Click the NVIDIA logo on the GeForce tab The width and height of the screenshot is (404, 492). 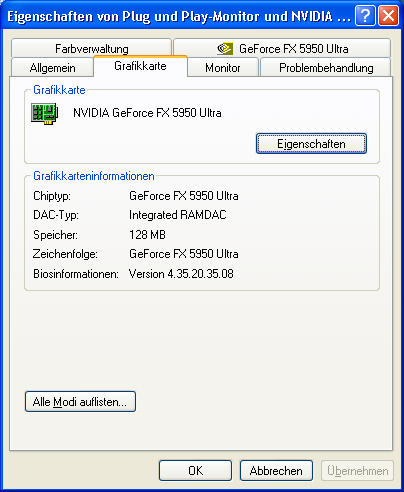pos(225,49)
